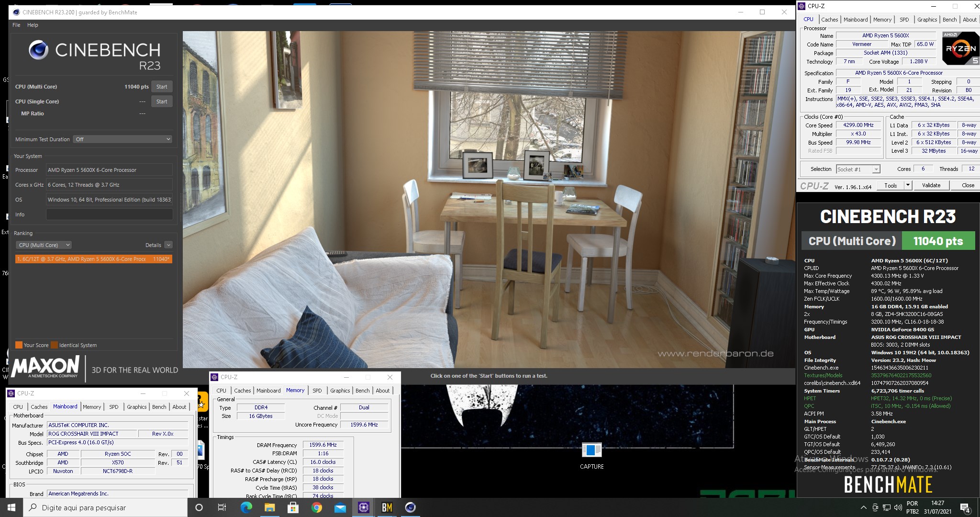Select the orange ranking entry for Ryzen 5 5600X

pyautogui.click(x=93, y=259)
